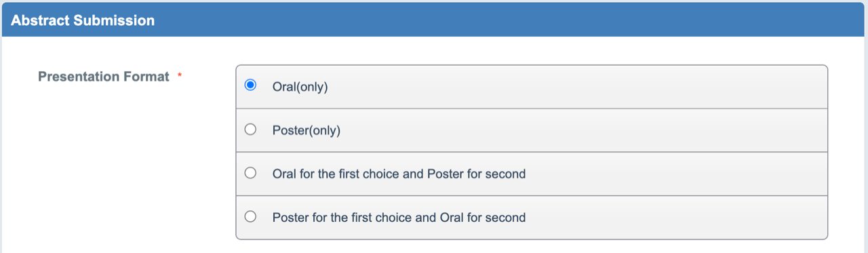868x253 pixels.
Task: Click the red required asterisk
Action: [180, 76]
